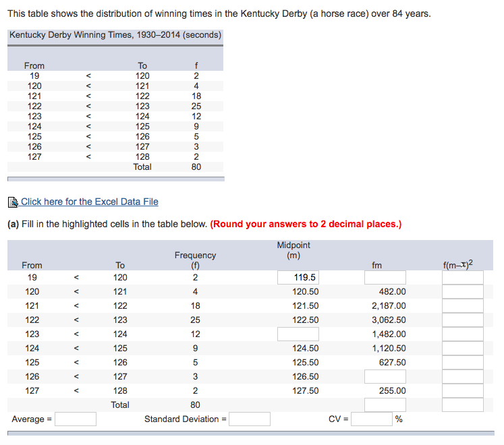Click the f(m–x̄)² field for row 125
The height and width of the screenshot is (445, 504).
(x=463, y=363)
